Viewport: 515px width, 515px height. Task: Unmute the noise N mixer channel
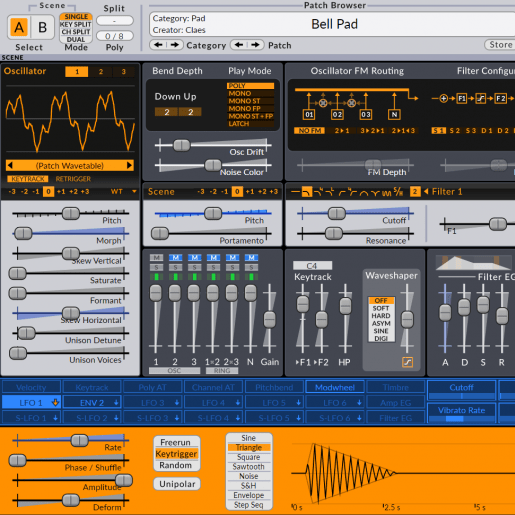251,257
